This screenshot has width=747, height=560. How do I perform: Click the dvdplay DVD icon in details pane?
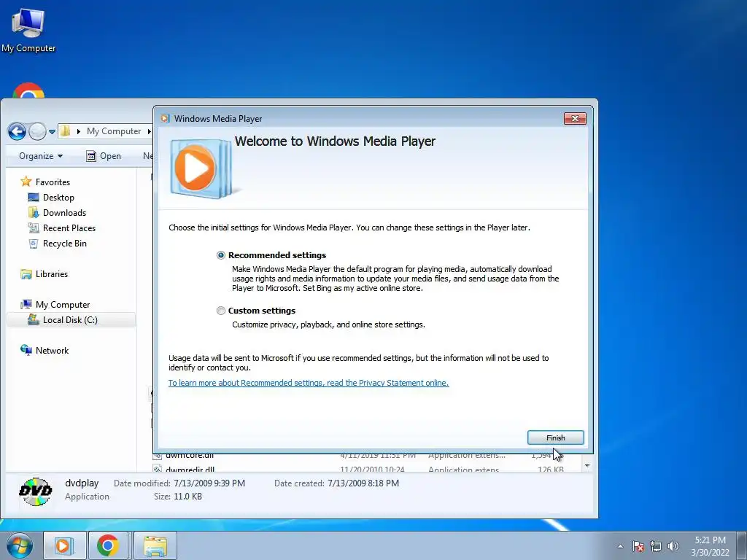(36, 491)
